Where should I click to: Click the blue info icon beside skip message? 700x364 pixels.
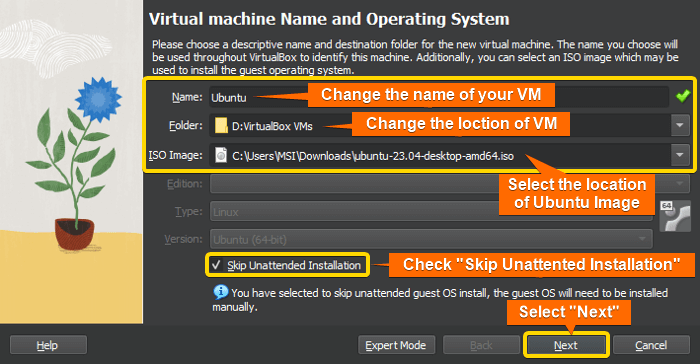tap(220, 292)
